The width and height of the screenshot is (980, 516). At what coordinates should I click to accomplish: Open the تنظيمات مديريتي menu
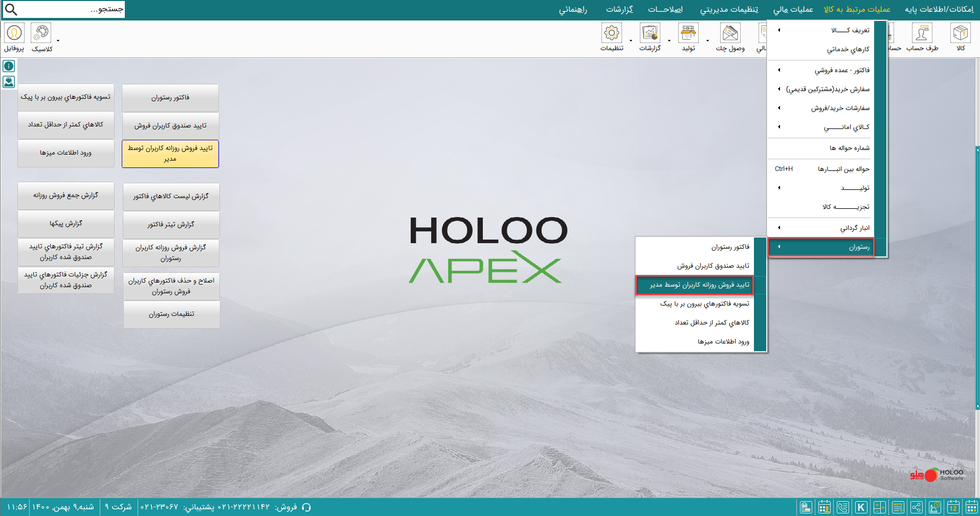729,9
